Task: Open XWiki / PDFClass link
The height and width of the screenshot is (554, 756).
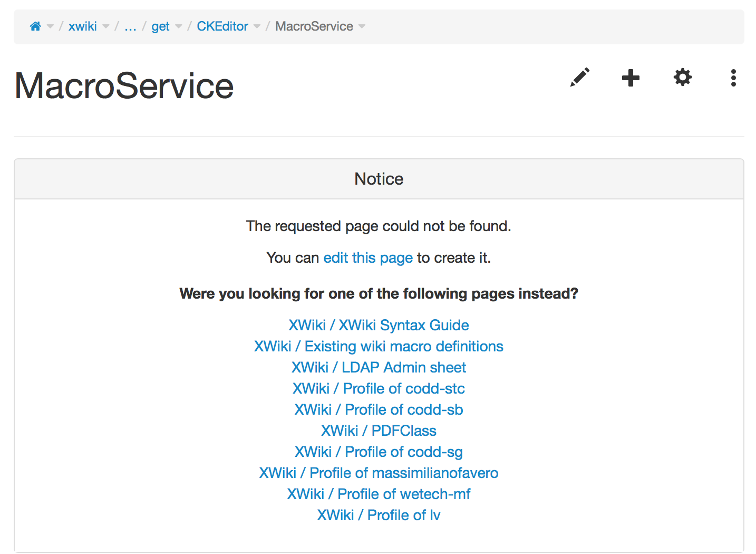Action: point(379,431)
